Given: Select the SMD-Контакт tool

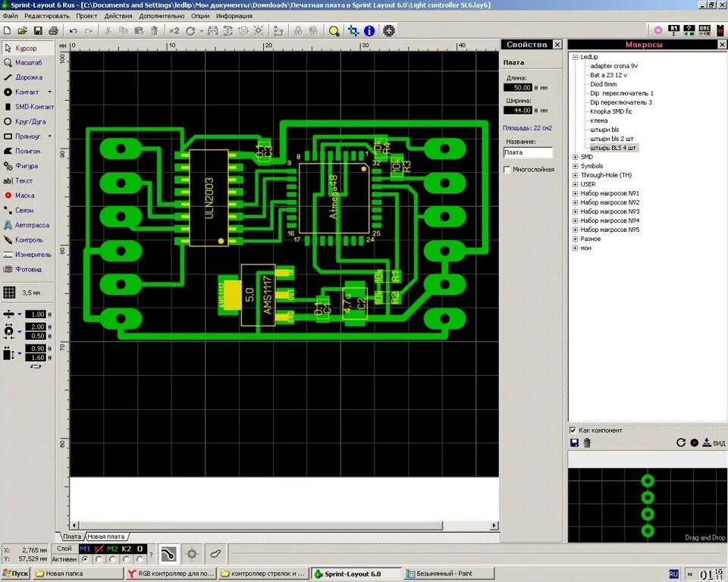Looking at the screenshot, I should point(29,107).
